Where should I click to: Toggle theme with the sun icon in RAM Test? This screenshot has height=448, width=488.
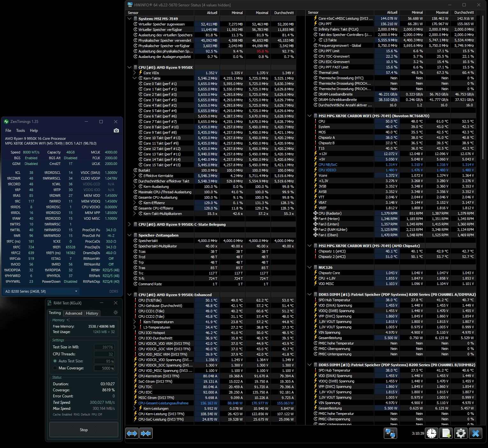click(x=116, y=312)
